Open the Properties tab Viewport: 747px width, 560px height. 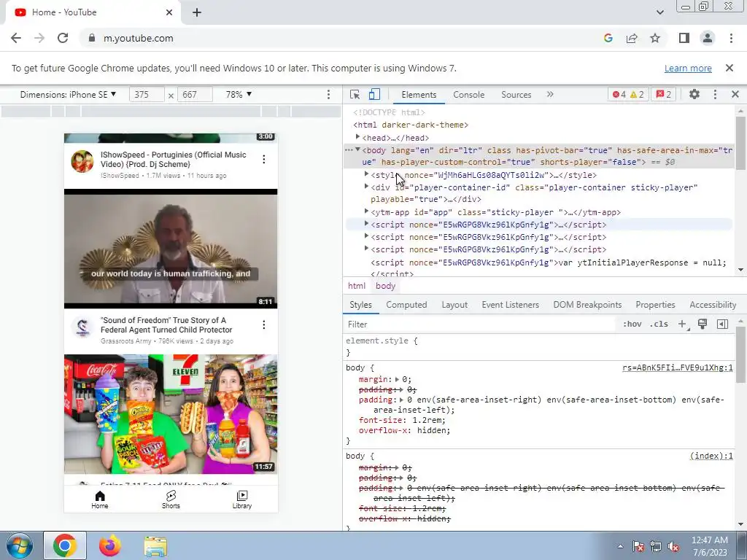655,305
